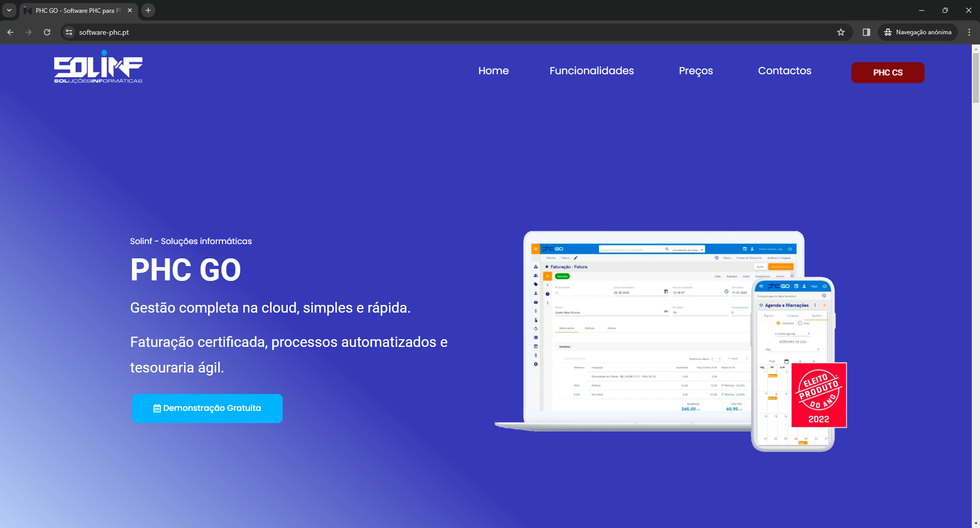Select the PHC GO - Software PHC tab

[78, 10]
